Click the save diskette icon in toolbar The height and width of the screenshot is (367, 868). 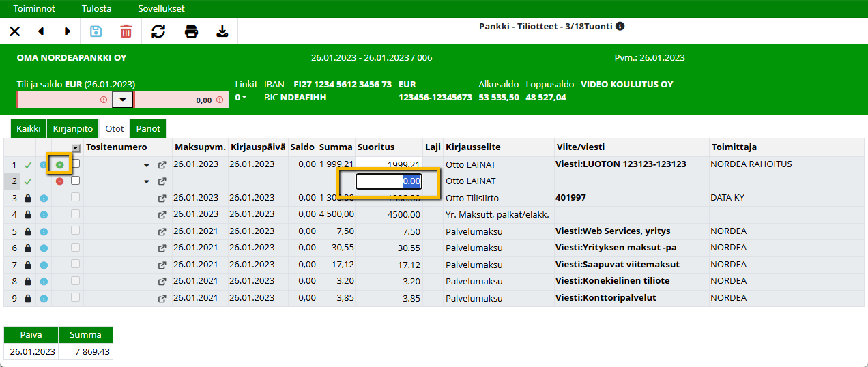tap(96, 31)
